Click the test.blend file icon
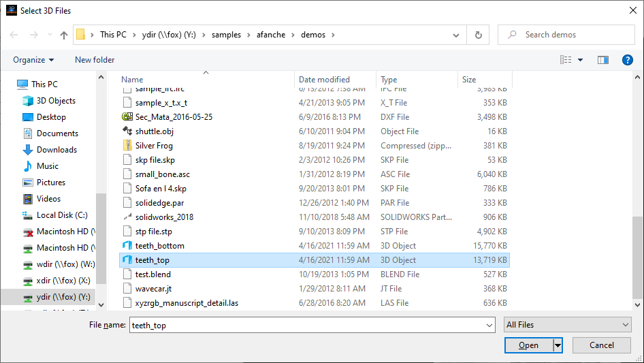The width and height of the screenshot is (644, 363). click(127, 274)
